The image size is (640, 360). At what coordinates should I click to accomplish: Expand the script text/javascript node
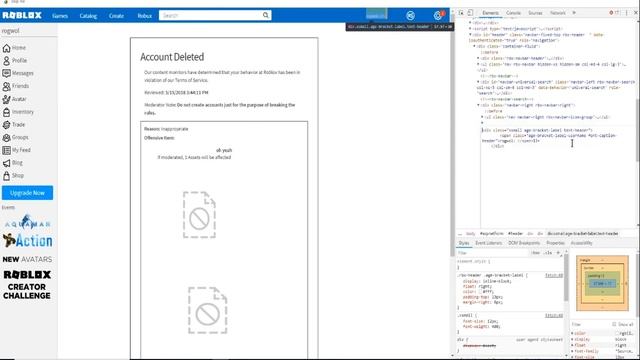coord(470,29)
